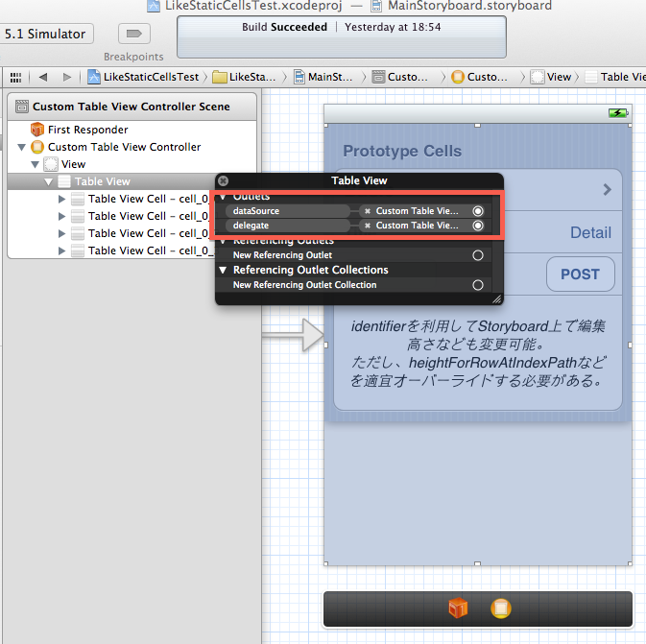Click the yellow controller icon in outline
Viewport: 646px width, 644px height.
(37, 147)
